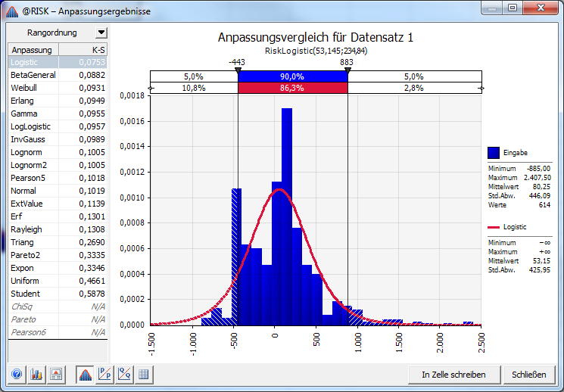Select the Weibull fit in list
Image resolution: width=564 pixels, height=392 pixels.
(x=58, y=88)
